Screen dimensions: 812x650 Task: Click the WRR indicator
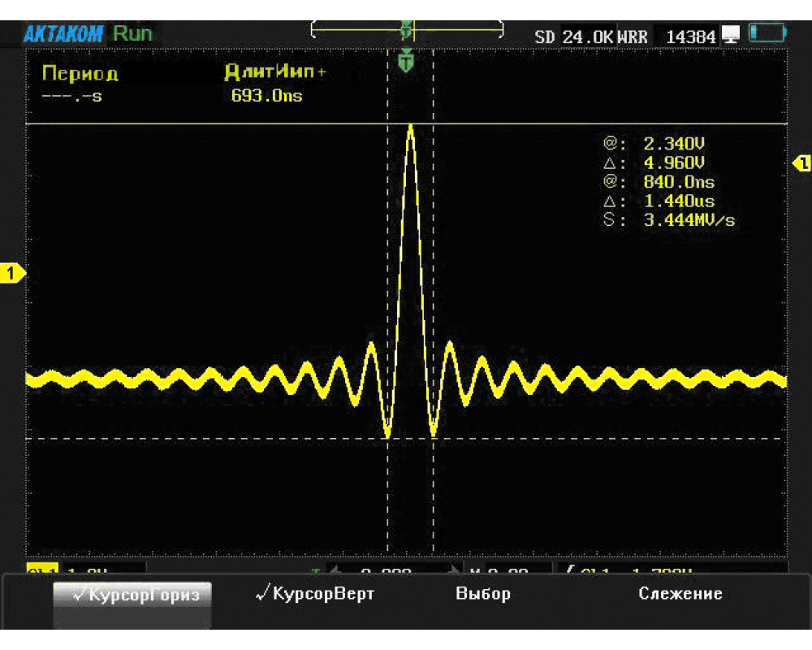[x=633, y=37]
